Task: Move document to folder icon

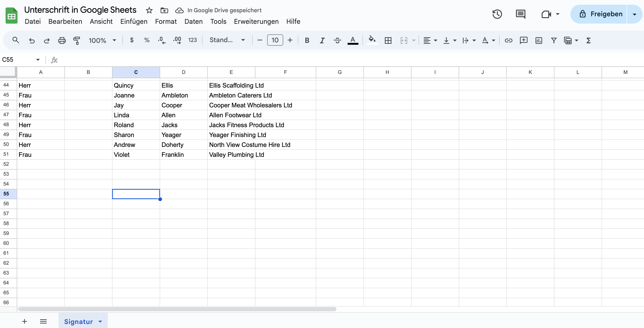Action: click(x=164, y=10)
